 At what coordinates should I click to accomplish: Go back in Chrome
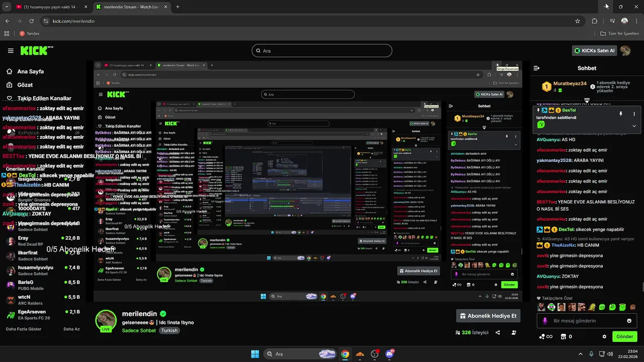click(x=7, y=21)
